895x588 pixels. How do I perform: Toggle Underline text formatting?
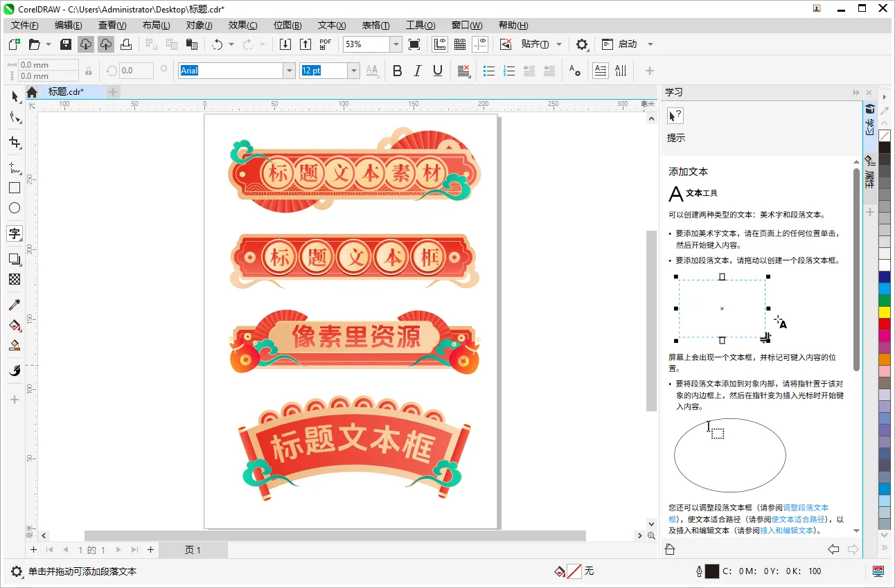pos(437,71)
